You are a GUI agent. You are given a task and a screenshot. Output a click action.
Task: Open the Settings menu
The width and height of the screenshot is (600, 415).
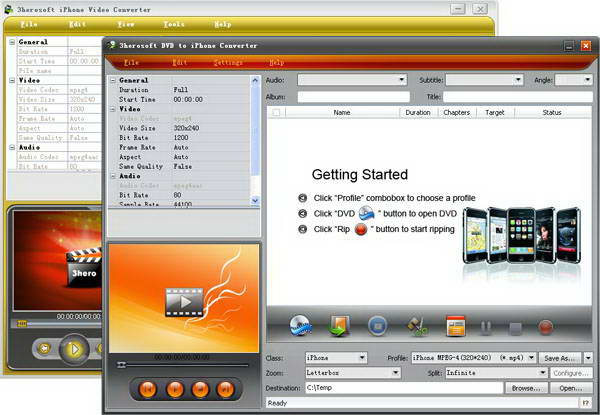[x=227, y=62]
